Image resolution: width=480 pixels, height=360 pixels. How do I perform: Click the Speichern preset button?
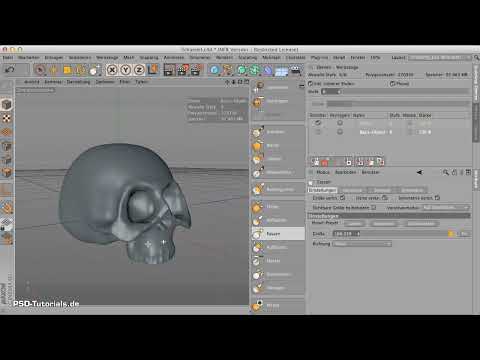384,223
